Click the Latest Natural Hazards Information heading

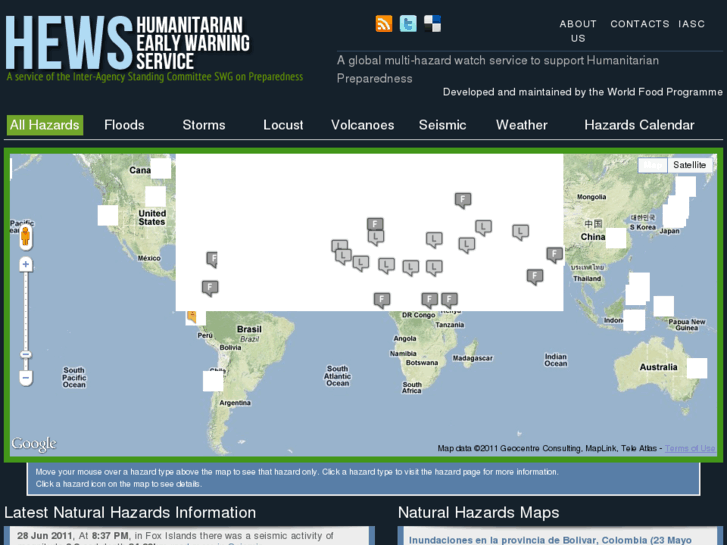[x=130, y=512]
